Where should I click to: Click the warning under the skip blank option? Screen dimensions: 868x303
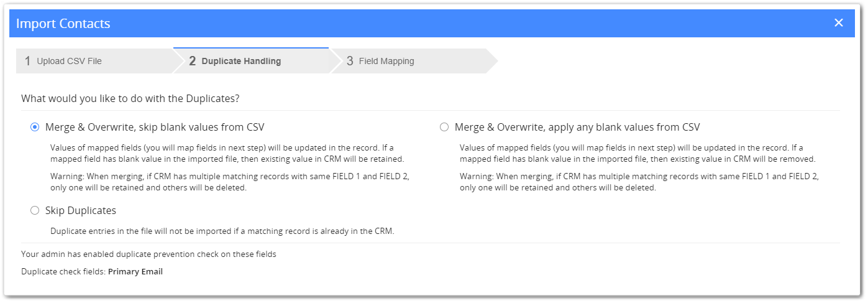pyautogui.click(x=229, y=182)
